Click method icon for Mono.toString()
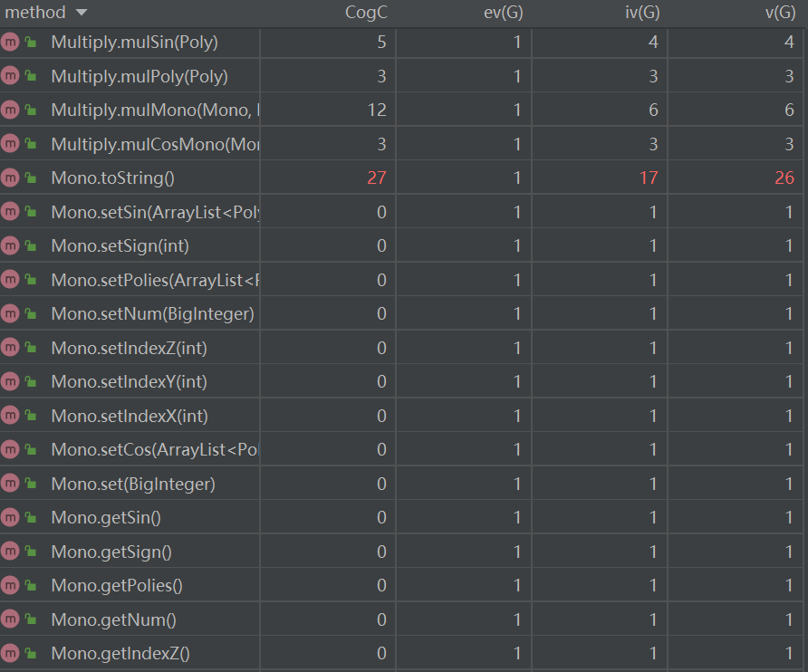The width and height of the screenshot is (808, 672). coord(10,178)
